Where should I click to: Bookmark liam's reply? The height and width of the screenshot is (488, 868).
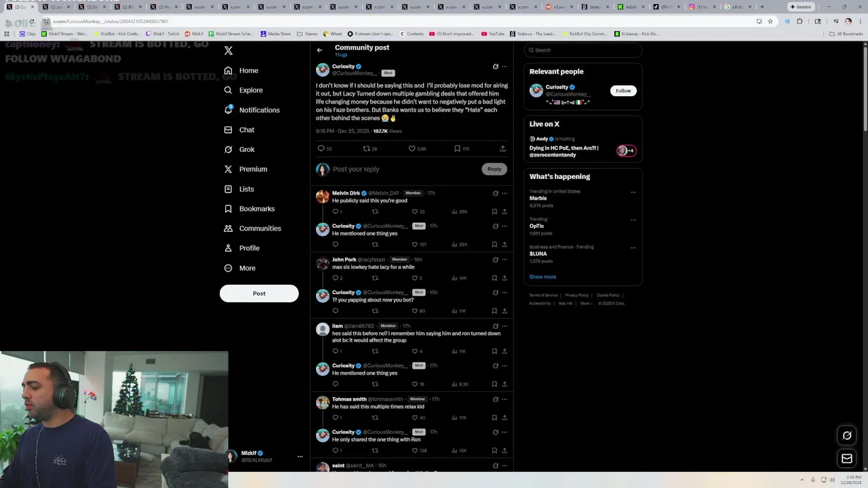point(494,351)
